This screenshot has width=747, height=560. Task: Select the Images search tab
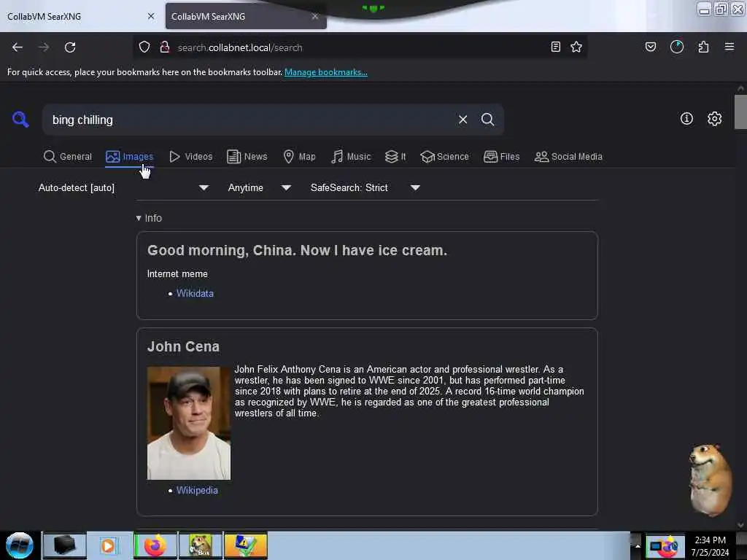point(130,156)
